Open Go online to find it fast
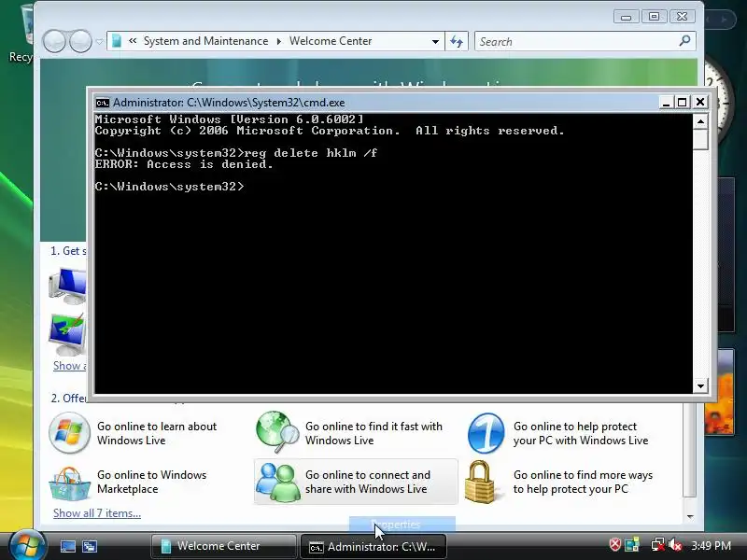Screen dimensions: 747x560 [374, 433]
